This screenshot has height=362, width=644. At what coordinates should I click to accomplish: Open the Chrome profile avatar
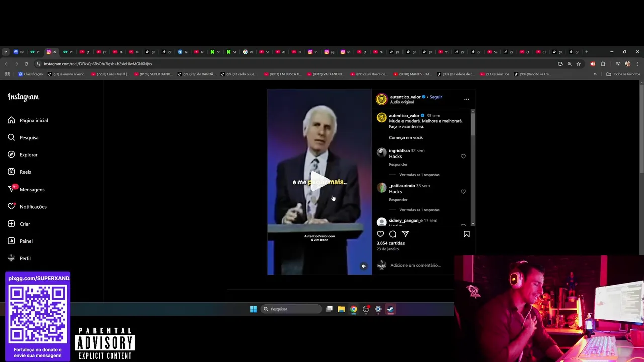pos(627,64)
